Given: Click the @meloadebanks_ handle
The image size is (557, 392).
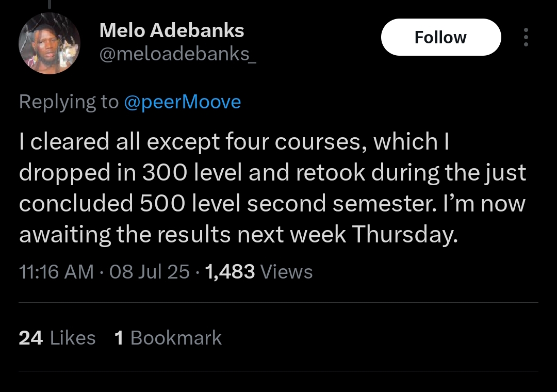Looking at the screenshot, I should [x=177, y=54].
